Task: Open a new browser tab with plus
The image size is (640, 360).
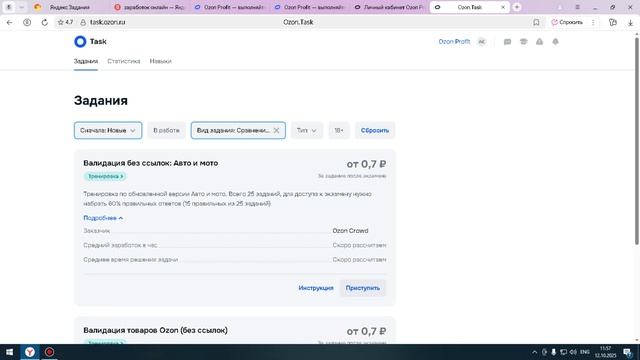Action: point(517,7)
